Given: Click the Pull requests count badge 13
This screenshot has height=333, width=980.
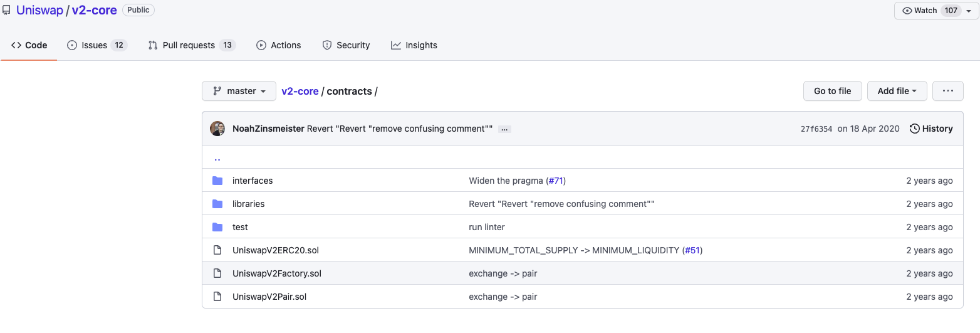Looking at the screenshot, I should [x=227, y=45].
